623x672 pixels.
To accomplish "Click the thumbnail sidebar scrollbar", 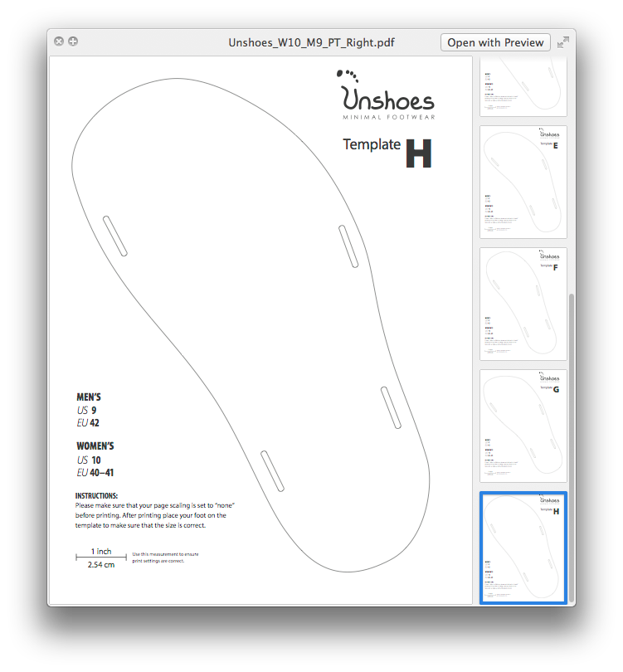I will [572, 448].
